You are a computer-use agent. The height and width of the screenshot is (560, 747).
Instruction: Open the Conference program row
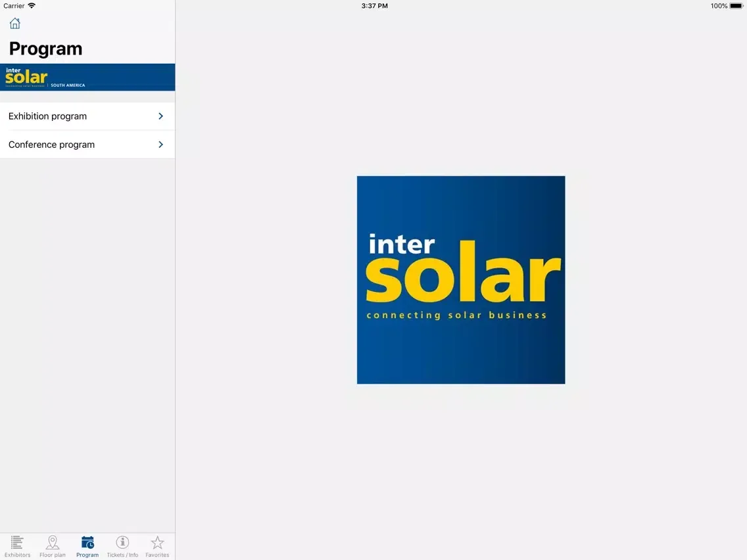pyautogui.click(x=87, y=145)
